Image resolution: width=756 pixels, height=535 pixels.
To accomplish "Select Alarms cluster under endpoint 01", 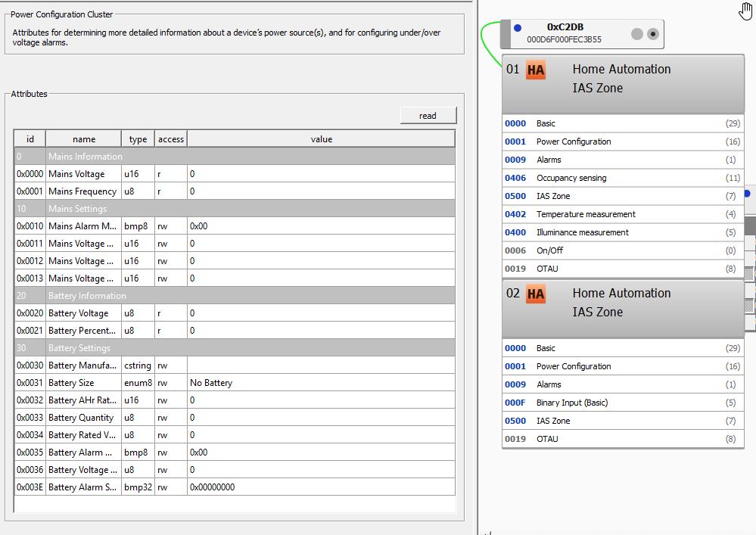I will point(623,160).
